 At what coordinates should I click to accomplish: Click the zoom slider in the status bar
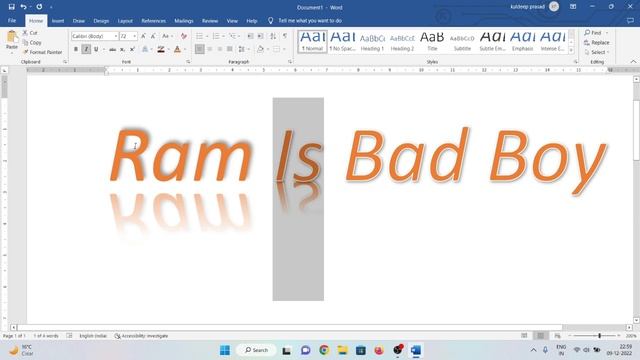tap(594, 336)
